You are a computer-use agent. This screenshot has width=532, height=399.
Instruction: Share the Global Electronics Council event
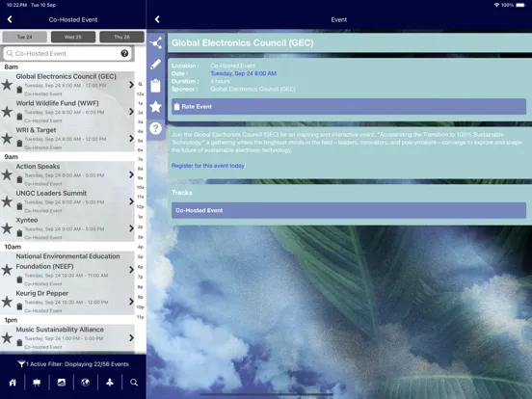tap(156, 43)
